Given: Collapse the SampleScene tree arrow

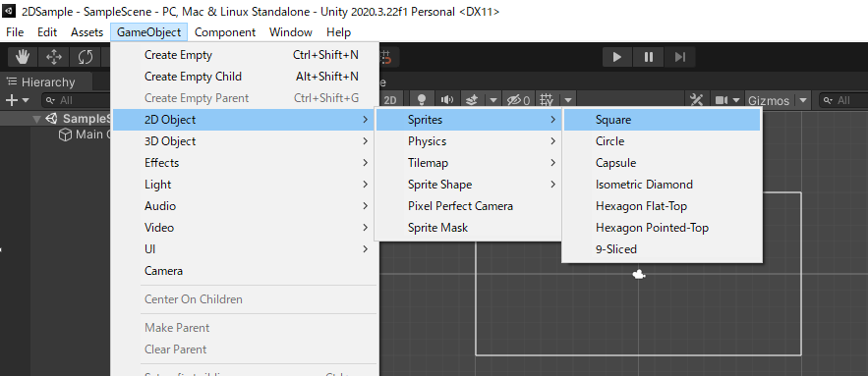Looking at the screenshot, I should point(37,119).
